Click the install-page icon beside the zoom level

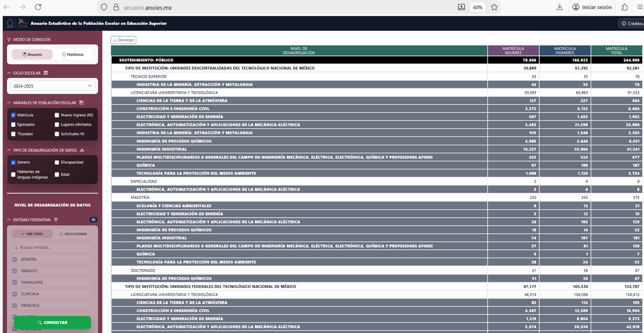pos(462,7)
